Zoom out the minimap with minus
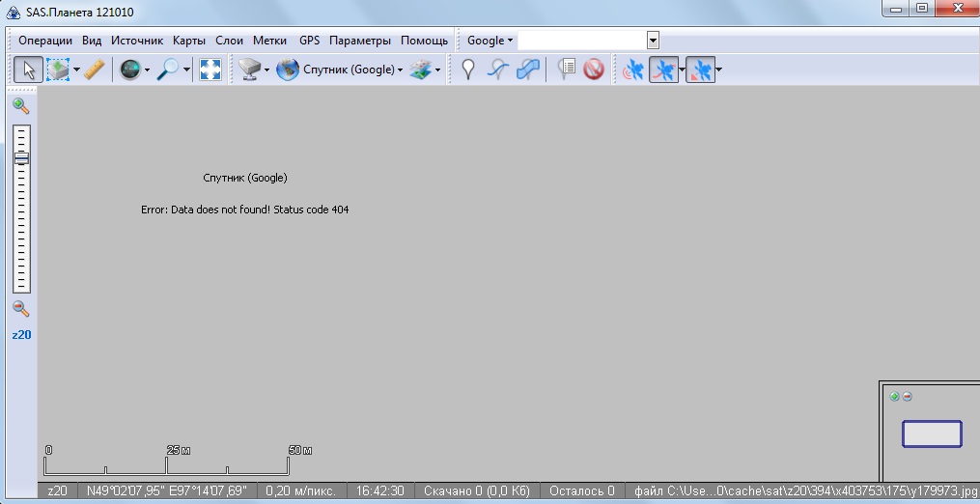The width and height of the screenshot is (980, 504). point(907,397)
